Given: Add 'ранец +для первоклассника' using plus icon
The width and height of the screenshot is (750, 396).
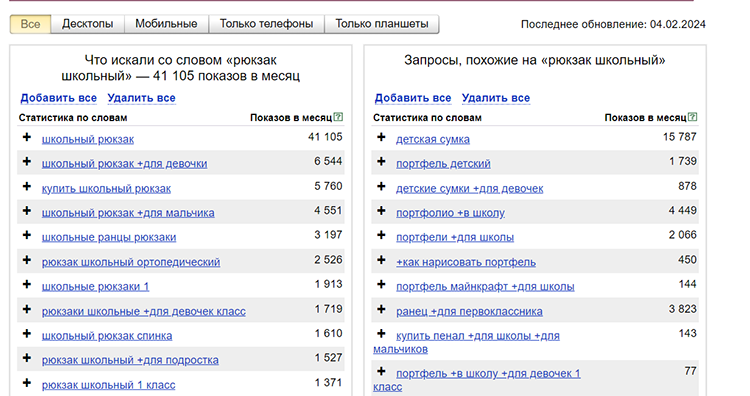Looking at the screenshot, I should point(381,309).
